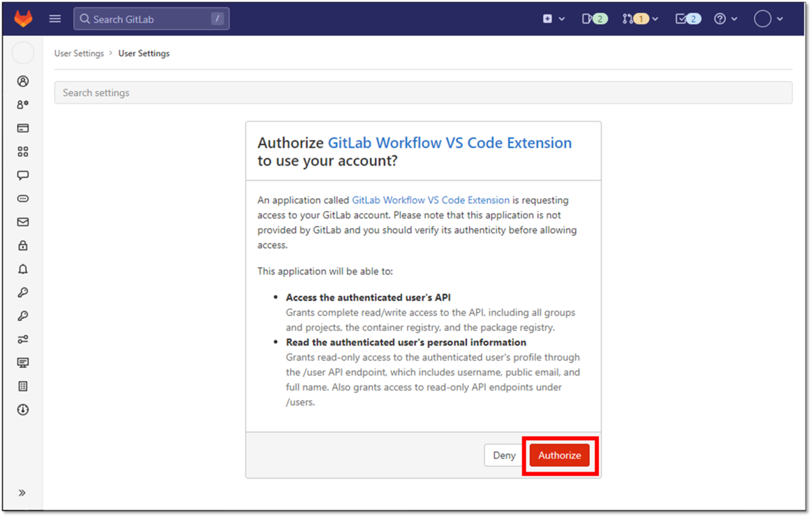812x517 pixels.
Task: Open the Password lock icon
Action: tap(23, 246)
